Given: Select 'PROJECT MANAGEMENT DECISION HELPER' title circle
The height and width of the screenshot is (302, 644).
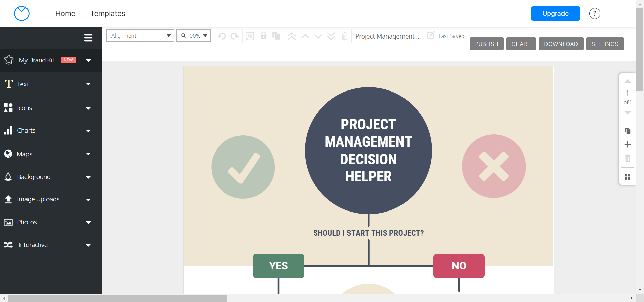Looking at the screenshot, I should [x=368, y=150].
